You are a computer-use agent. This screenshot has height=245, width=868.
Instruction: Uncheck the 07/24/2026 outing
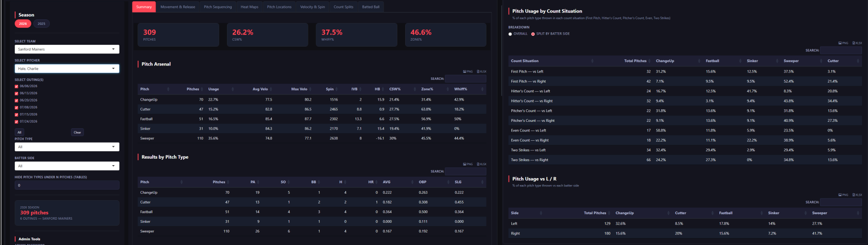pyautogui.click(x=17, y=121)
